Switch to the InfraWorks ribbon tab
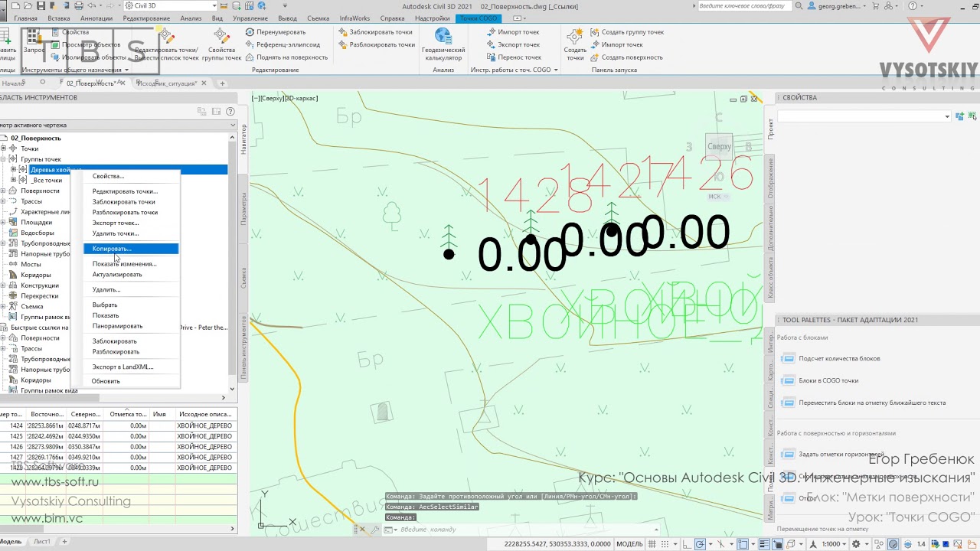 tap(354, 18)
